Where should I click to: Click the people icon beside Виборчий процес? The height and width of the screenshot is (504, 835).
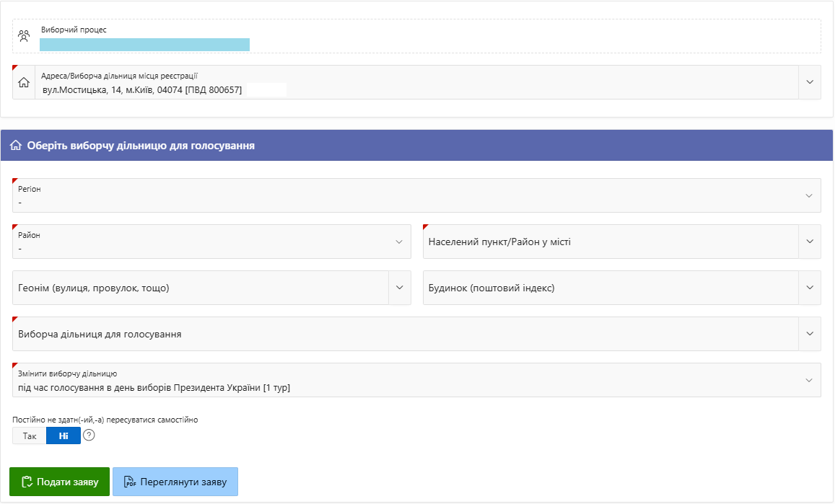(x=24, y=36)
